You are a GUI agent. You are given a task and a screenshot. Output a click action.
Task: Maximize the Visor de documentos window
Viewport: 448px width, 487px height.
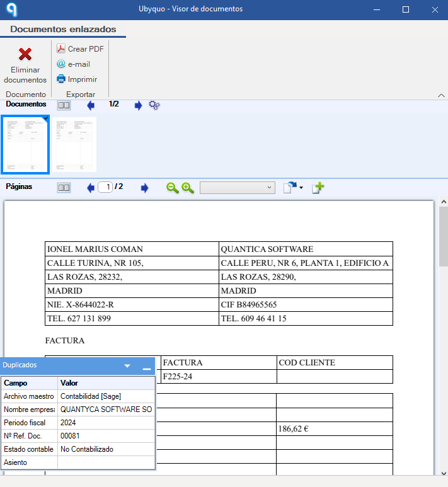coord(405,9)
